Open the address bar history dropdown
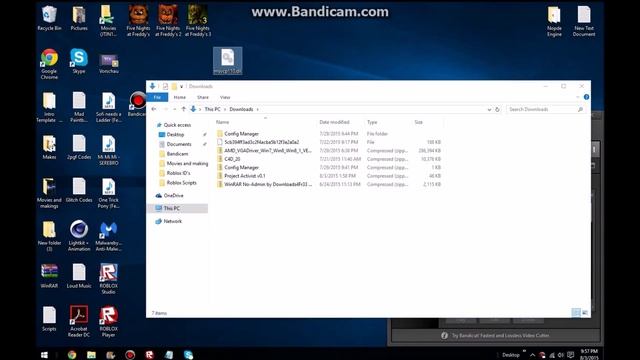Viewport: 640px width, 360px height. coord(489,109)
